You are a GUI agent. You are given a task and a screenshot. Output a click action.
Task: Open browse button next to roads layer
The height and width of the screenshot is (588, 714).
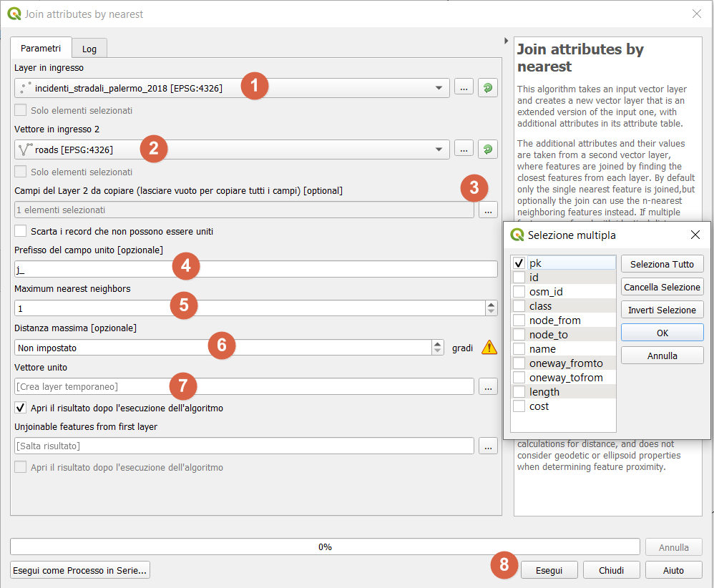point(464,150)
